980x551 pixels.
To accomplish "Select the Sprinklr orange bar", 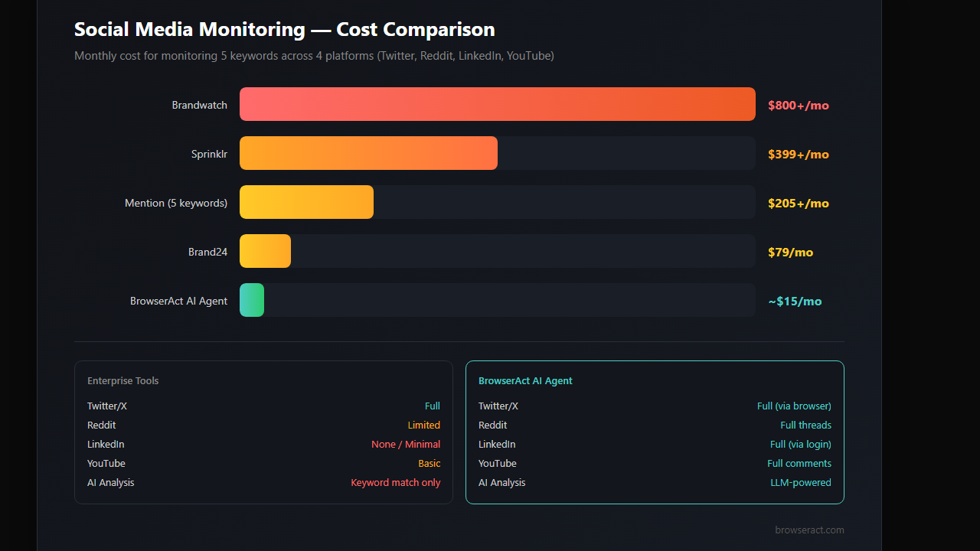I will click(x=367, y=153).
